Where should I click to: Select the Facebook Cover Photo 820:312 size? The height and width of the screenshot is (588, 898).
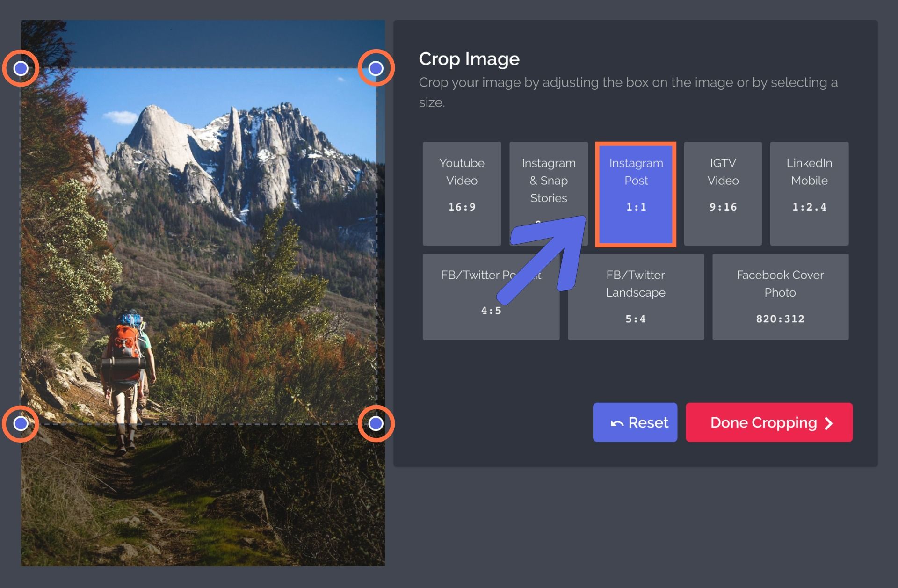tap(780, 297)
